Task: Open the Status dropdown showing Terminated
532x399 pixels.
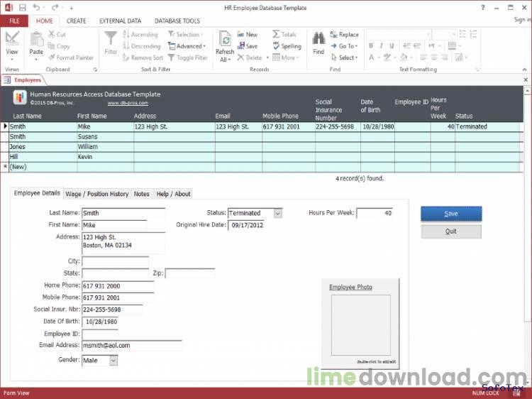Action: pos(278,213)
